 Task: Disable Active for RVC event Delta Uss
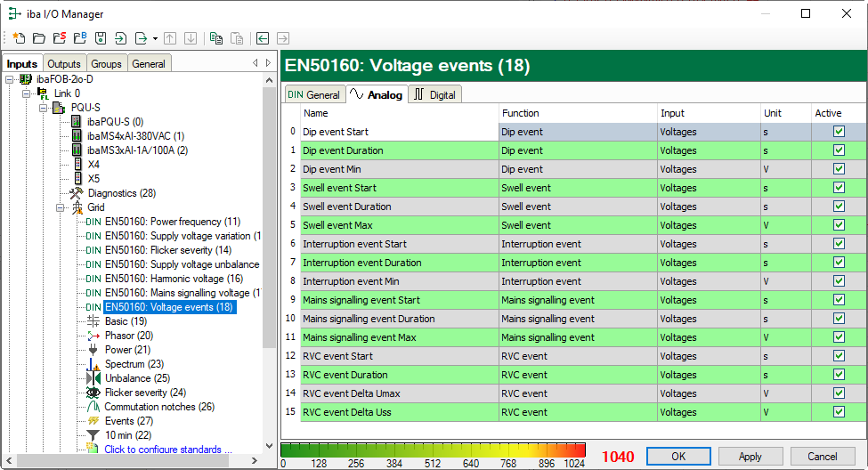838,412
